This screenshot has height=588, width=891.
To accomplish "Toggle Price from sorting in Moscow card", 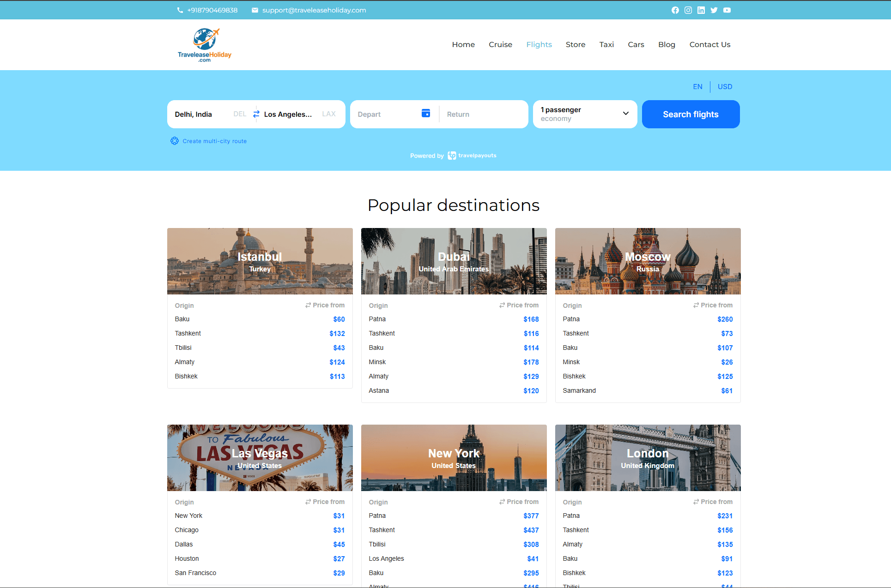I will 713,305.
